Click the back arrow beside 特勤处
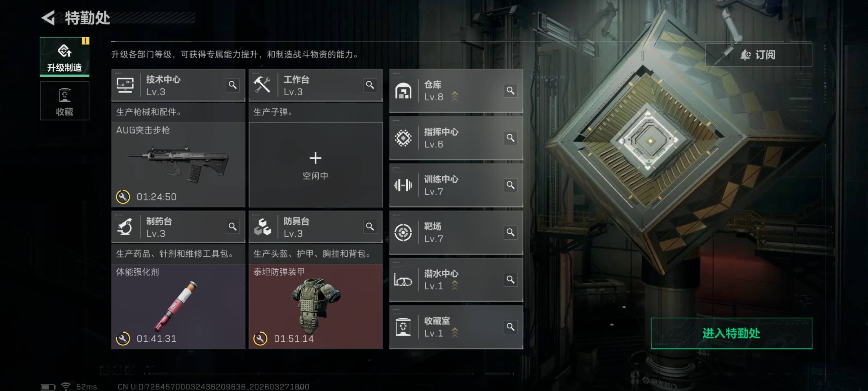868x391 pixels. [48, 18]
